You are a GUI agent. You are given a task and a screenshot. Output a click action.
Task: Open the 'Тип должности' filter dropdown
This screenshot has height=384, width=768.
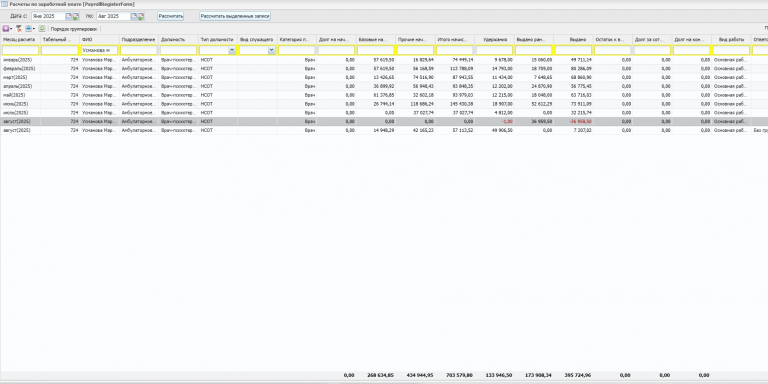[232, 50]
